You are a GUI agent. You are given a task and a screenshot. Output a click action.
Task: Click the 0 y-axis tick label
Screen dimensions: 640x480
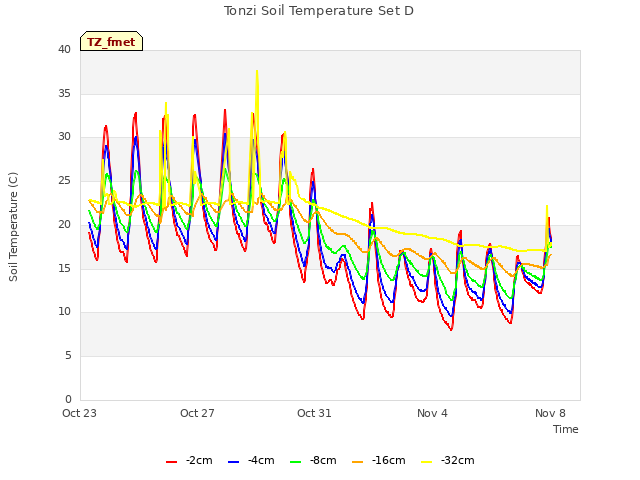click(68, 399)
